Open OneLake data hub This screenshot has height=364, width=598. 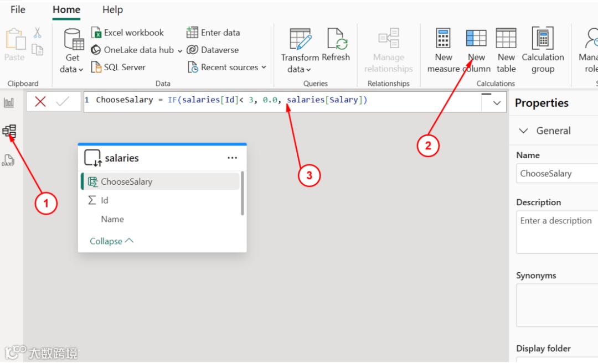[137, 50]
